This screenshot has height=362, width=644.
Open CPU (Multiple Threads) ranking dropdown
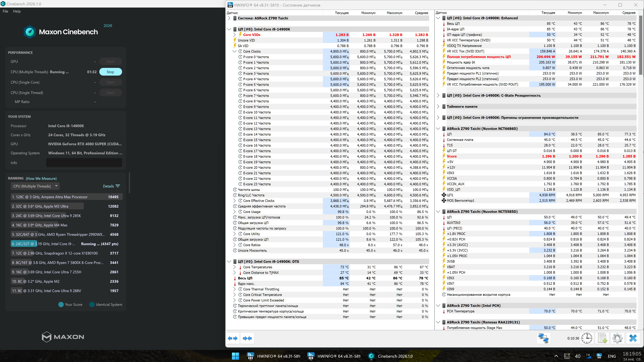pyautogui.click(x=35, y=186)
